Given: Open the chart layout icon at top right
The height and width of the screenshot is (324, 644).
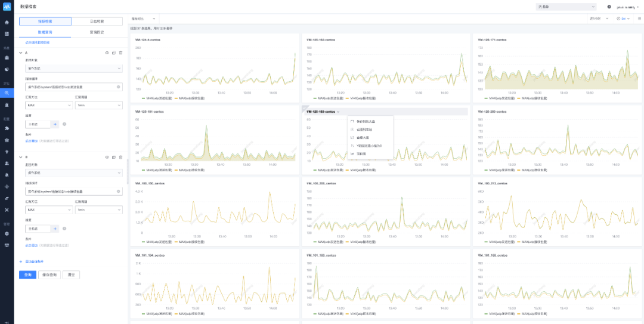Looking at the screenshot, I should point(639,18).
